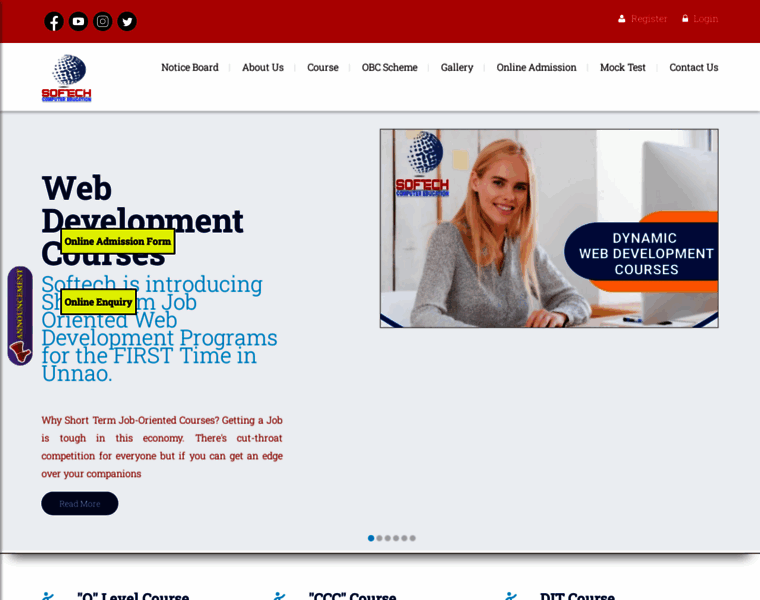Select the fifth carousel dot
The width and height of the screenshot is (760, 600).
click(404, 538)
